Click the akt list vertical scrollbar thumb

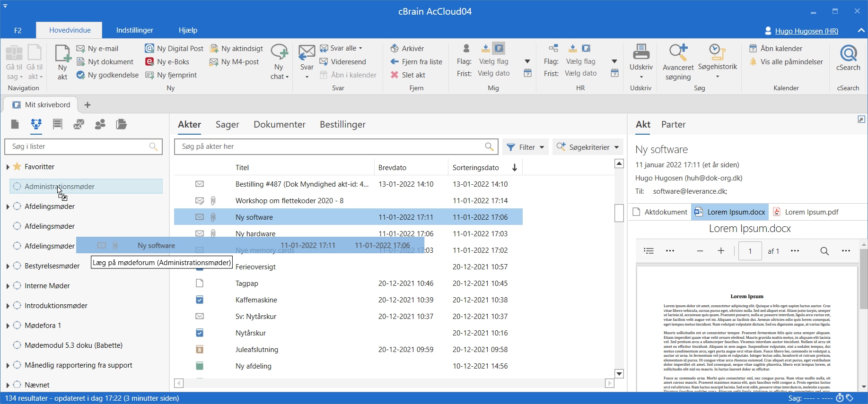(619, 213)
